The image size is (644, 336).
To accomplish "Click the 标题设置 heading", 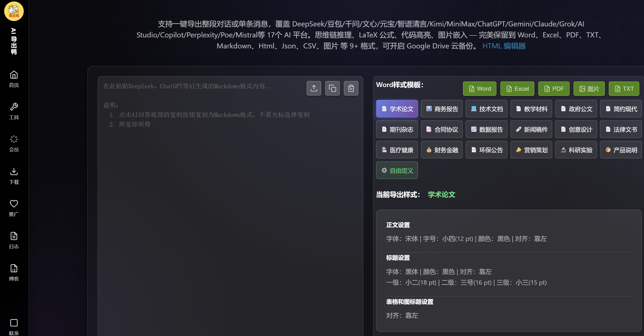I will [398, 258].
